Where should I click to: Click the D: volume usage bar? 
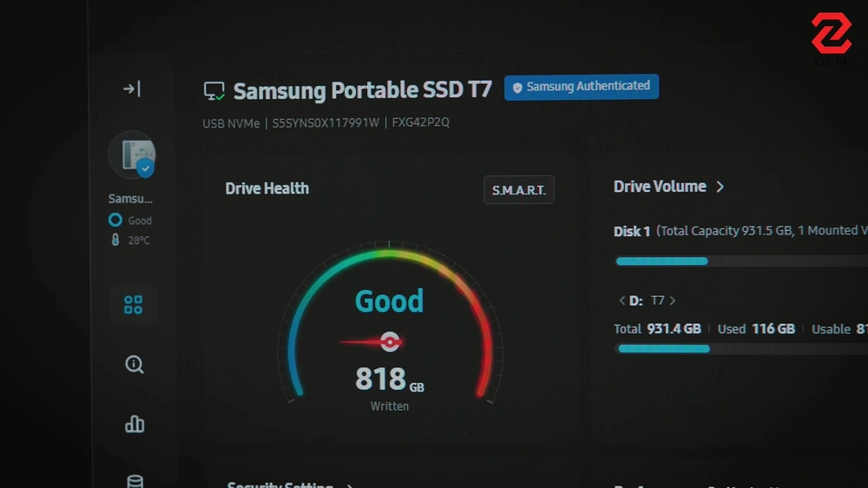pyautogui.click(x=743, y=349)
